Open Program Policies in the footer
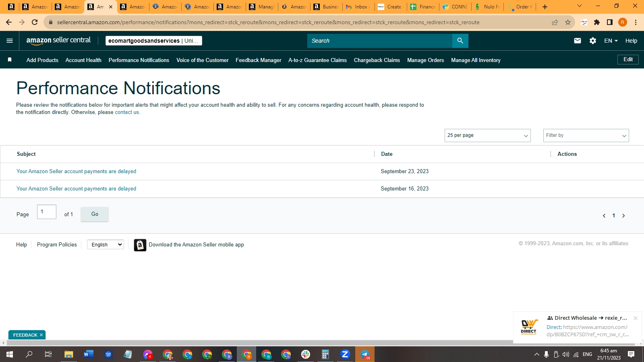 (57, 245)
